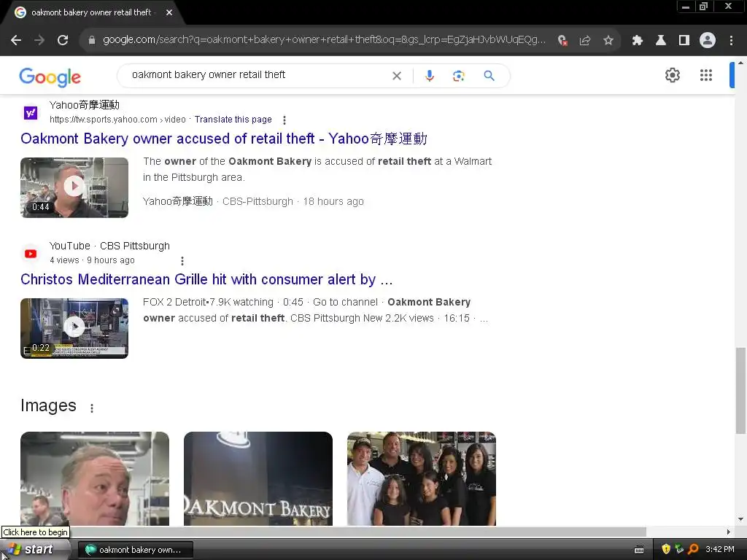This screenshot has height=560, width=747.
Task: Play the 0:44 Yahoo video thumbnail
Action: pos(74,187)
